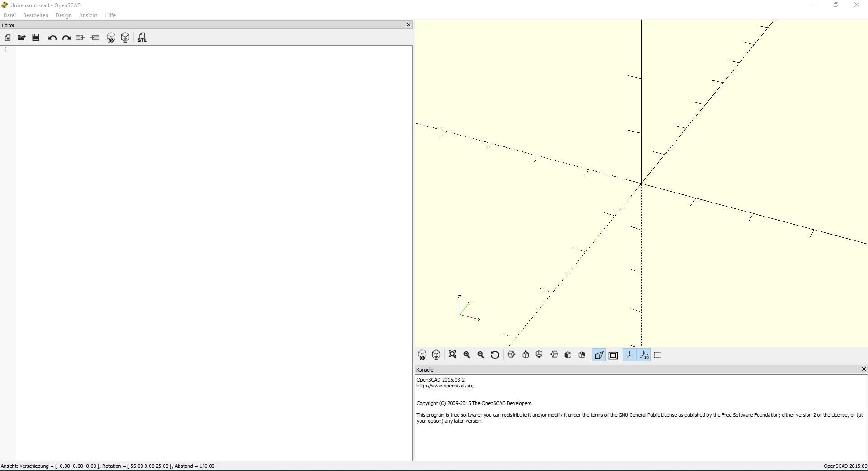Redo the last edit

66,38
